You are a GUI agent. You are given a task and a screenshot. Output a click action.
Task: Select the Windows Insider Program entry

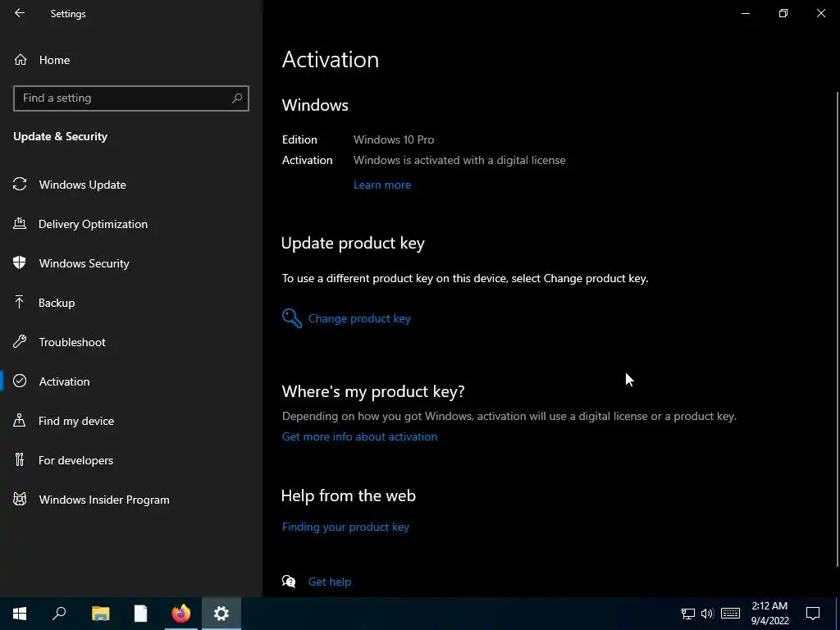point(131,500)
